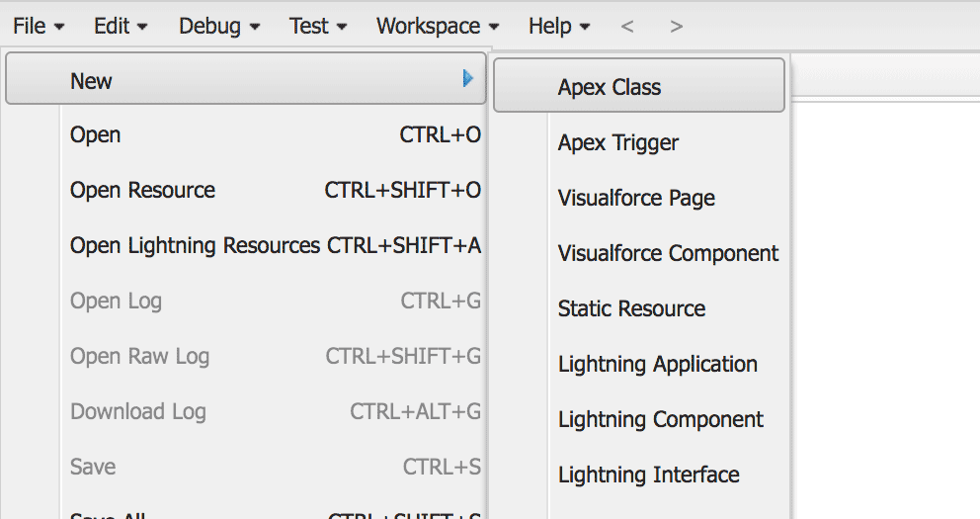Select Apex Class from New submenu
Viewport: 980px width, 519px height.
click(610, 87)
